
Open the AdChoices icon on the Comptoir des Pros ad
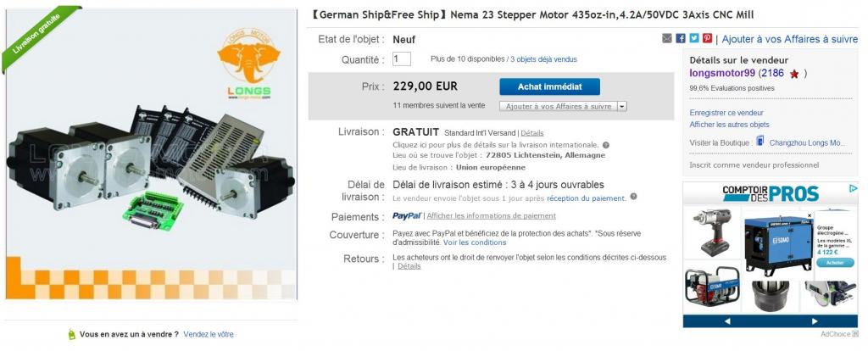tap(853, 189)
